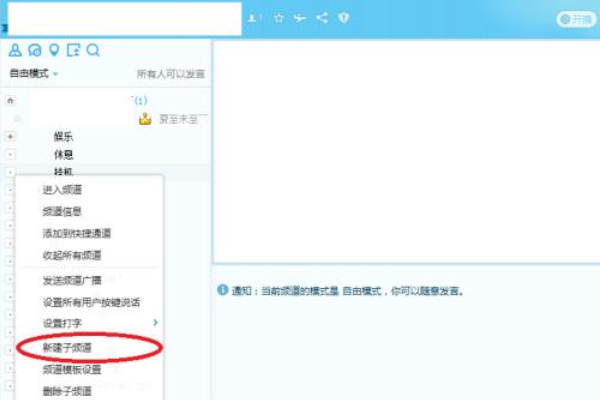Choose 进入频道 in the context menu
This screenshot has width=600, height=400.
62,190
